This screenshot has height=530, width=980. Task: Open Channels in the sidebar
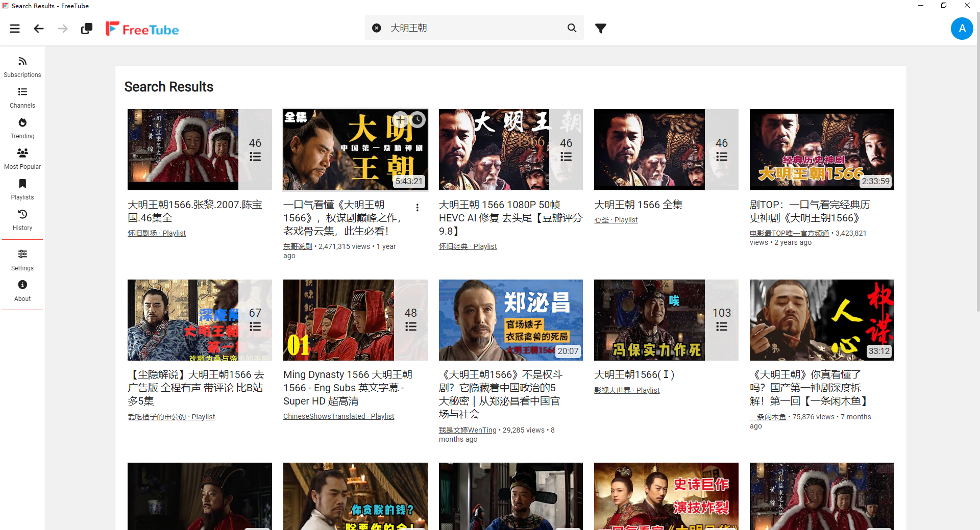coord(22,98)
